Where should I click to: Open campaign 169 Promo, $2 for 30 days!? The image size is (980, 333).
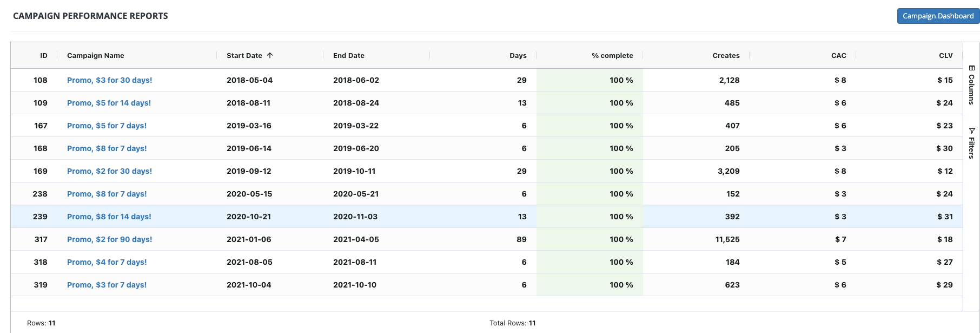[x=109, y=171]
